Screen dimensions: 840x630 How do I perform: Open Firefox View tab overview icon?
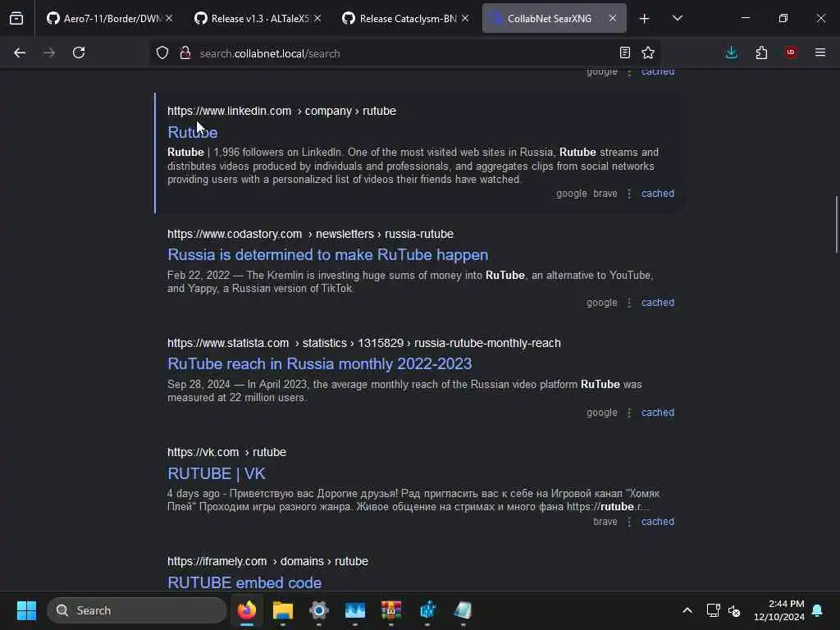[16, 18]
